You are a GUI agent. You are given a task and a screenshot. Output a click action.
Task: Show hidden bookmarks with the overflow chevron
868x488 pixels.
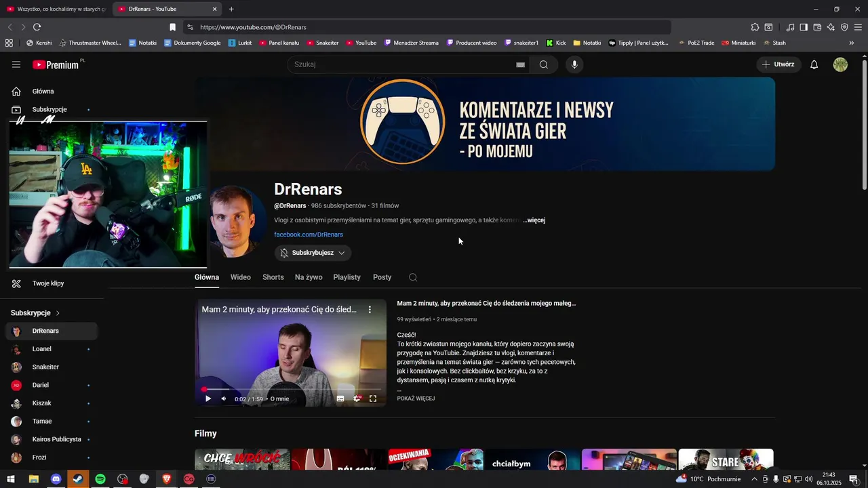point(852,43)
